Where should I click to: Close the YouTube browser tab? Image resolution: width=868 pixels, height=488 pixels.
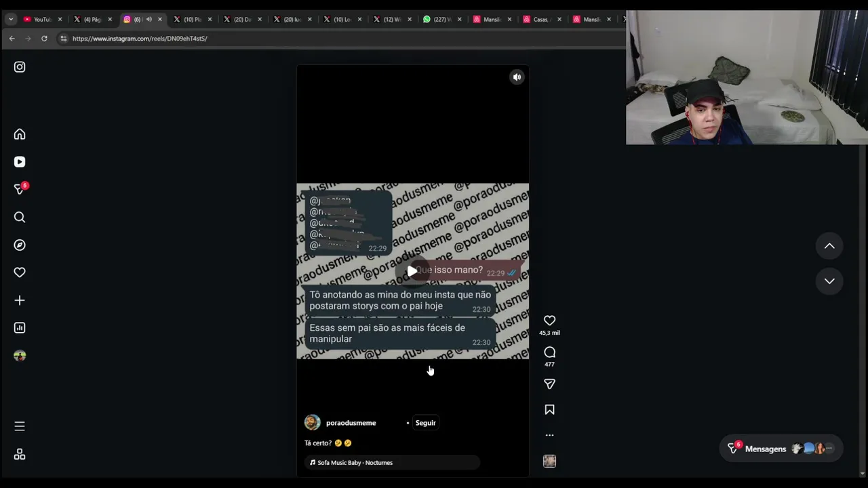click(60, 20)
